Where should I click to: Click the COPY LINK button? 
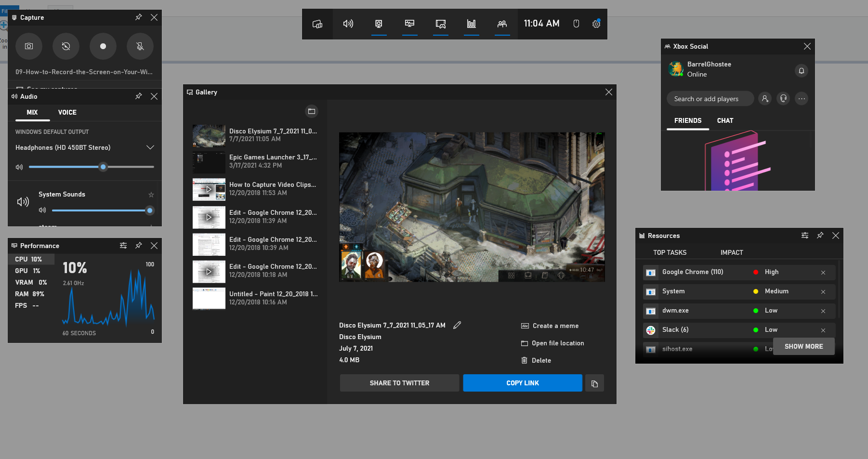coord(522,383)
